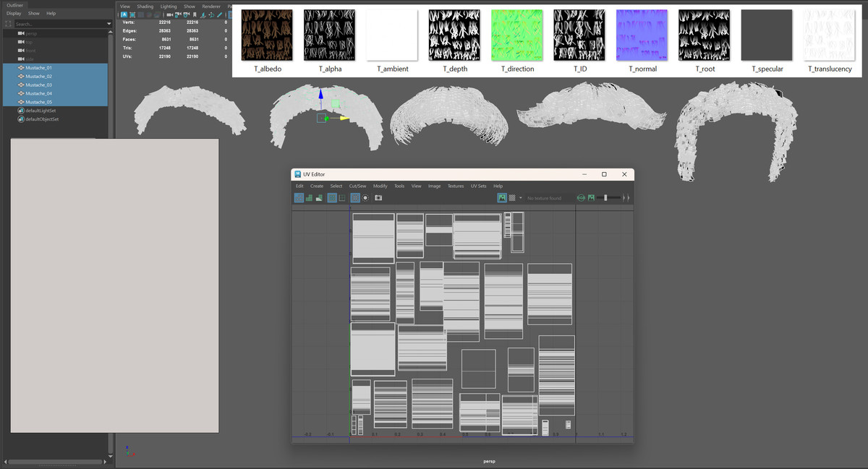Viewport: 868px width, 469px height.
Task: Toggle the alpha channel display icon in UV Editor
Action: (591, 198)
